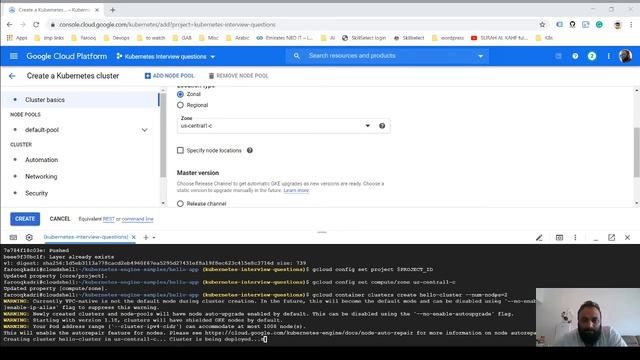This screenshot has height=360, width=640.
Task: Expand the default-pool chevron
Action: pyautogui.click(x=144, y=130)
